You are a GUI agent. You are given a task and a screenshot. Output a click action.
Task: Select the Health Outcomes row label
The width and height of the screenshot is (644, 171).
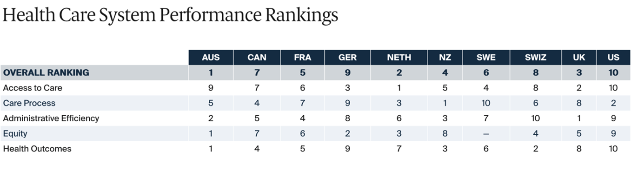click(x=37, y=149)
